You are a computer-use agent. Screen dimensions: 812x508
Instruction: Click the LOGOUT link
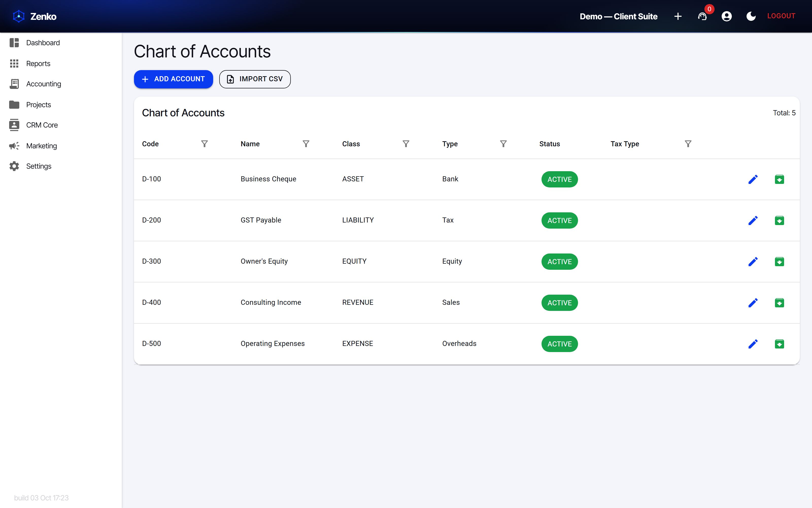pyautogui.click(x=781, y=16)
